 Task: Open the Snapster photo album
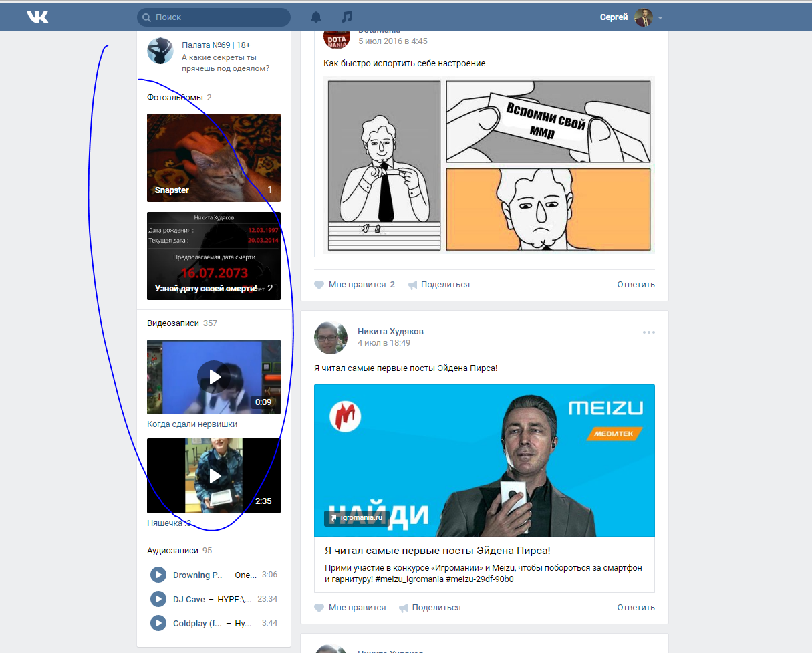pos(214,158)
